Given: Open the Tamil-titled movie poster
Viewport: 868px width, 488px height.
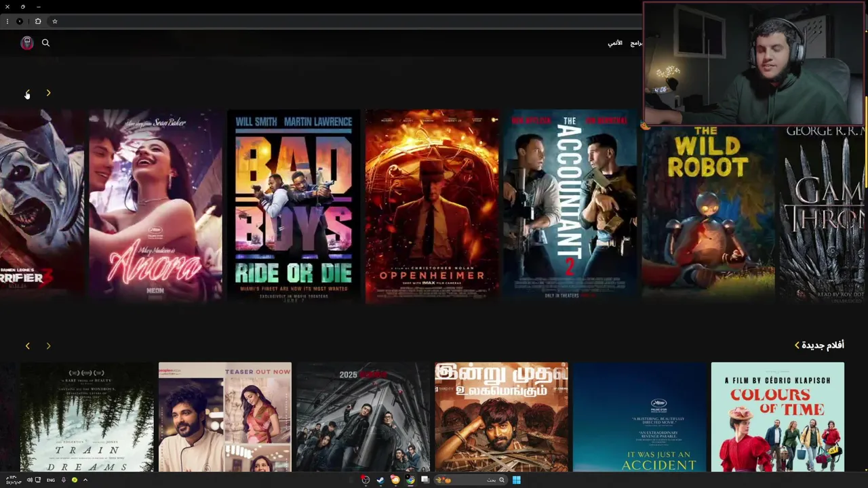Looking at the screenshot, I should point(502,417).
